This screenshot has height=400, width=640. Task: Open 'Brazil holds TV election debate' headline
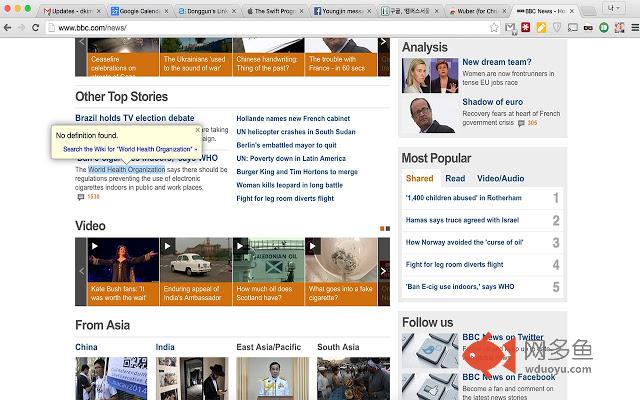tap(135, 118)
